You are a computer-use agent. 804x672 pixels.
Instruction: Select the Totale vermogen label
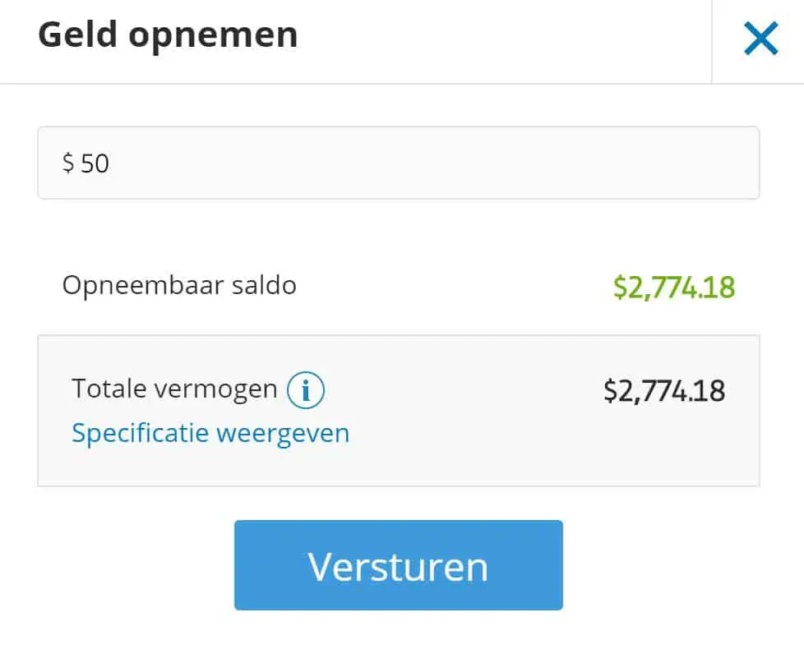(x=174, y=388)
